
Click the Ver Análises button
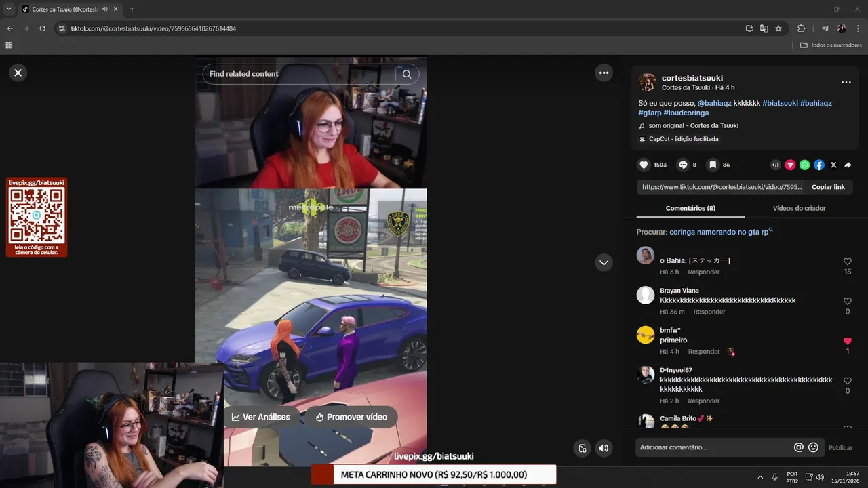[261, 417]
